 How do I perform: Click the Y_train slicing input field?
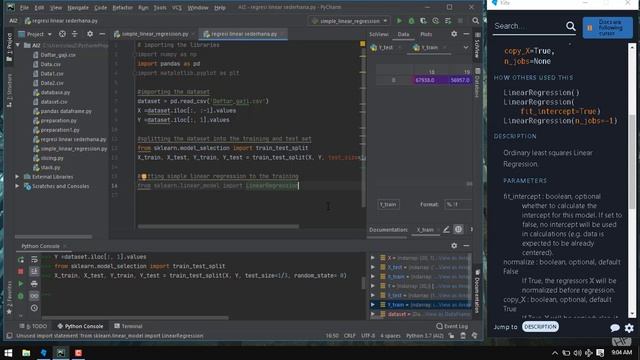[x=388, y=204]
